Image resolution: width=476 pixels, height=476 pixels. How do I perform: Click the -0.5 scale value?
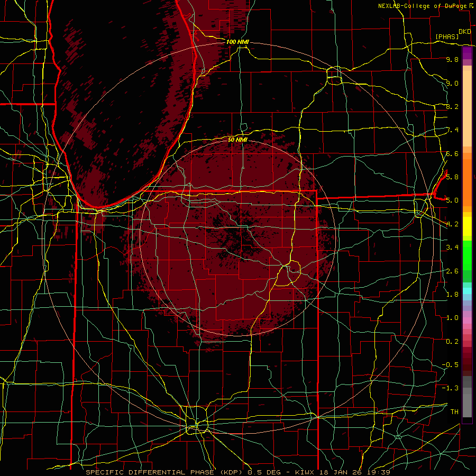450,364
